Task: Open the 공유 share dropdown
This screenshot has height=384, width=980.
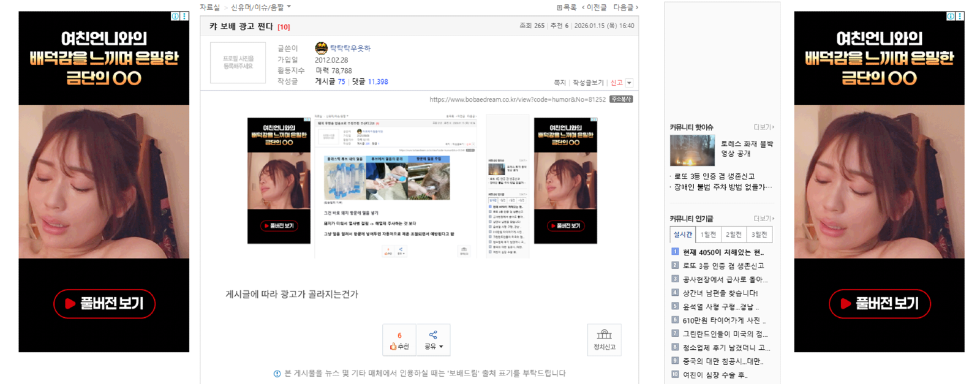Action: coord(433,341)
